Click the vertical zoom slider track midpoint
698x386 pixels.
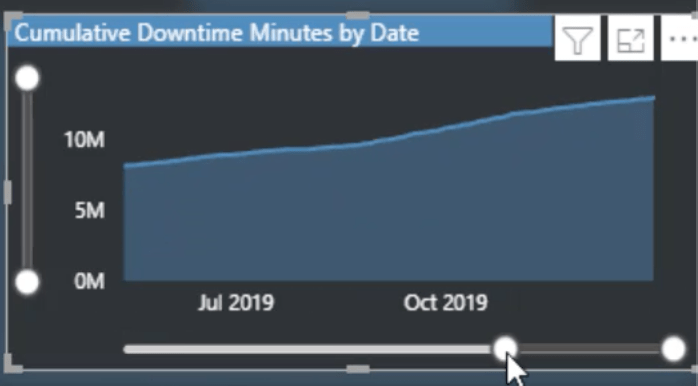pos(27,180)
